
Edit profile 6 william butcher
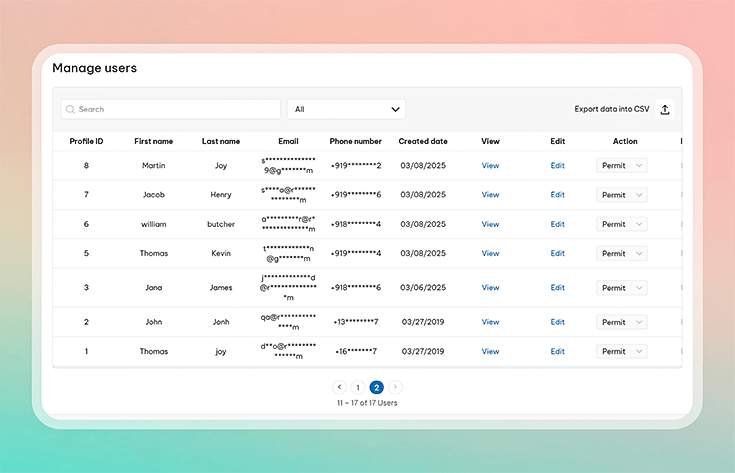pyautogui.click(x=557, y=224)
